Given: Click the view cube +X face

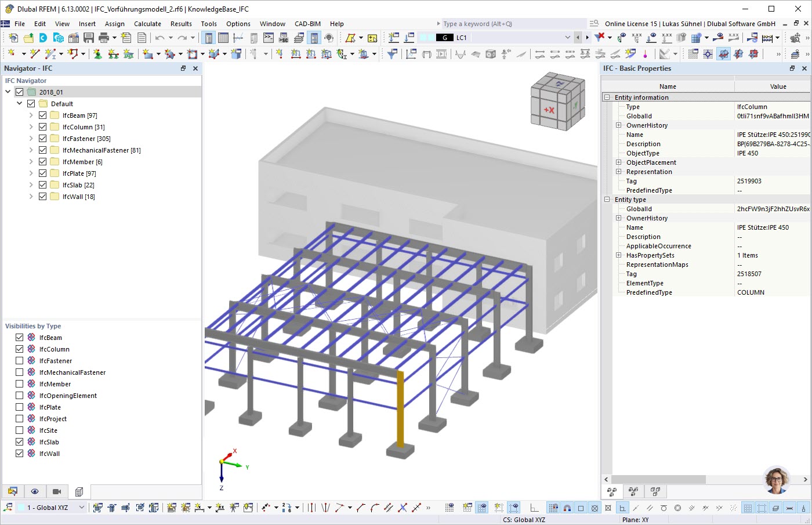Looking at the screenshot, I should click(549, 110).
